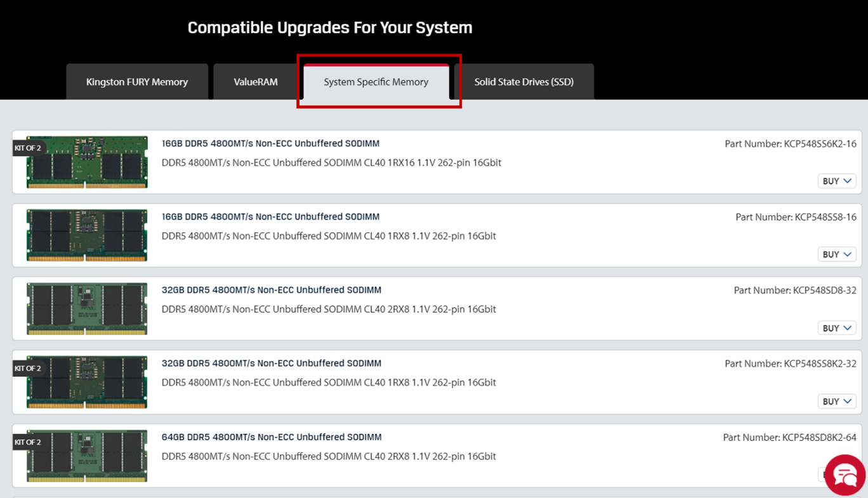The width and height of the screenshot is (868, 498).
Task: Switch to Kingston FURY Memory tab
Action: [137, 82]
